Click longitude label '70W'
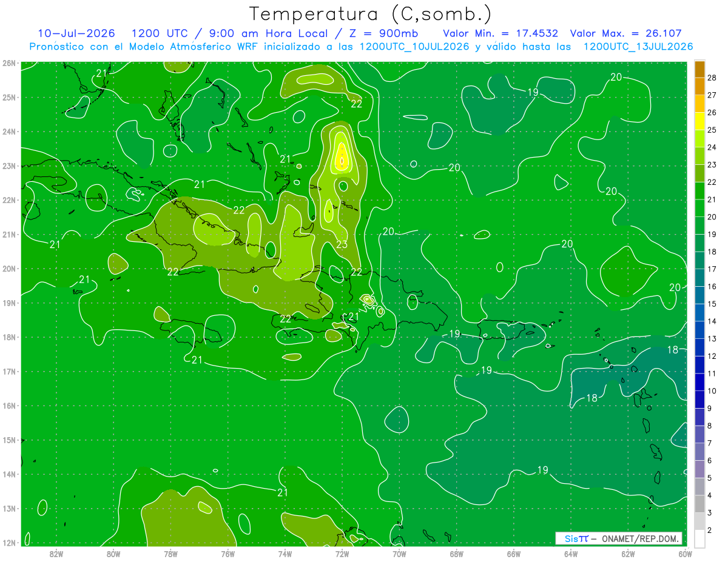 (x=399, y=554)
